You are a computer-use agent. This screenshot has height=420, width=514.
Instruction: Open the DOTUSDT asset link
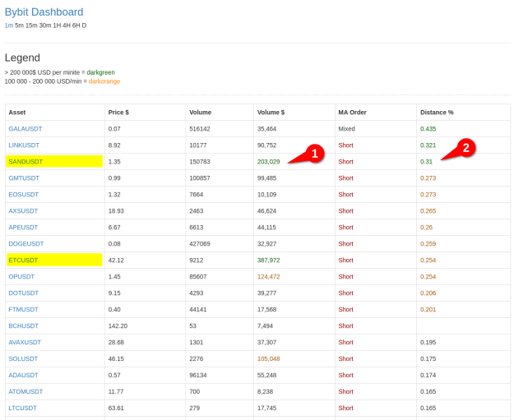coord(24,293)
